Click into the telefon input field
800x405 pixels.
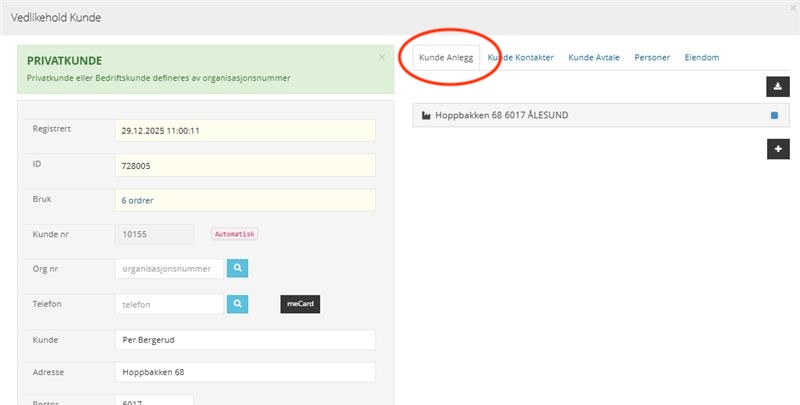coord(169,303)
